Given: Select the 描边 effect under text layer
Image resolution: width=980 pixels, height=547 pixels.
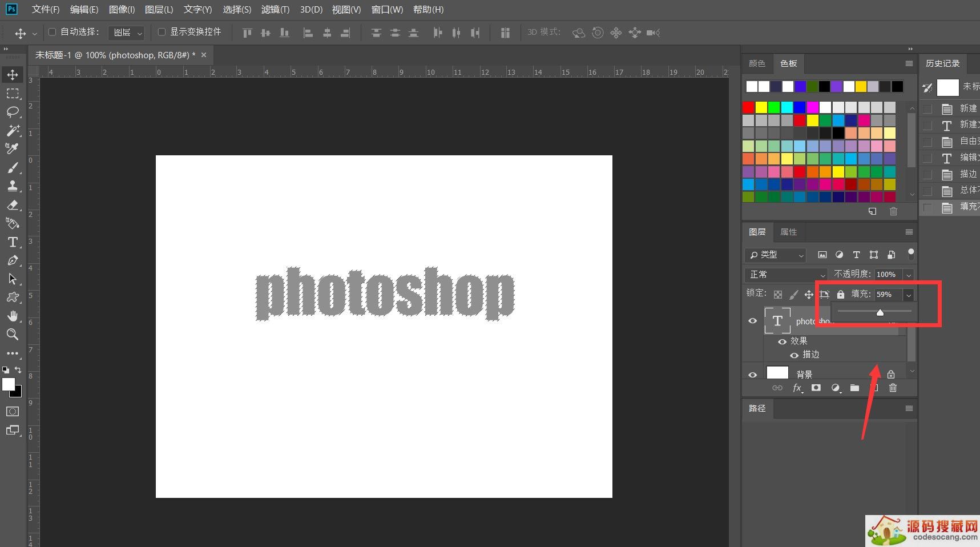Looking at the screenshot, I should click(x=810, y=355).
